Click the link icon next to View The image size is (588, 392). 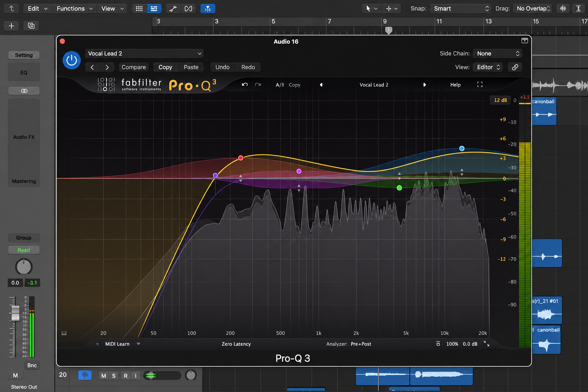click(515, 67)
